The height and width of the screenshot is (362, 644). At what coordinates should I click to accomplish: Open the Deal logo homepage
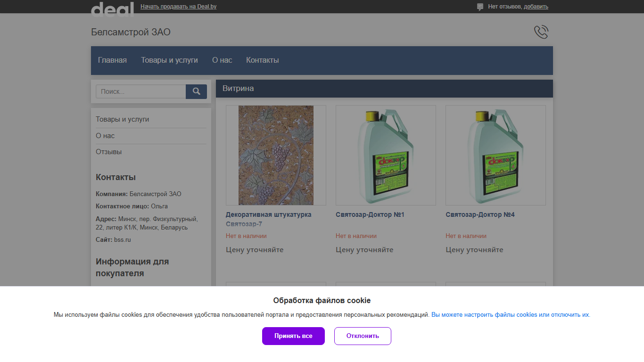[112, 9]
